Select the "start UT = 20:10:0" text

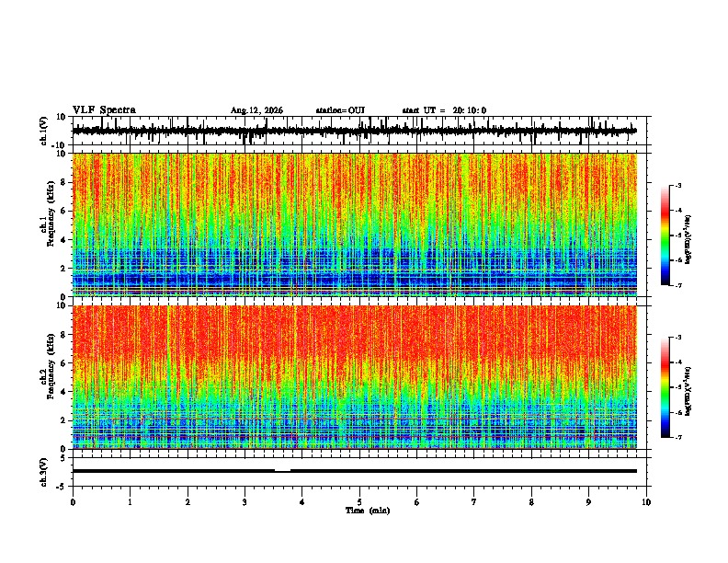click(444, 110)
